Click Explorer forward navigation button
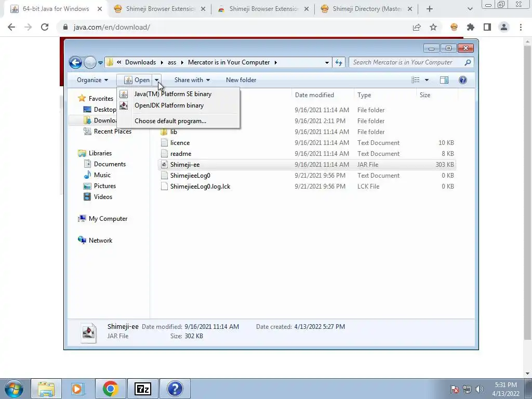 click(x=90, y=62)
